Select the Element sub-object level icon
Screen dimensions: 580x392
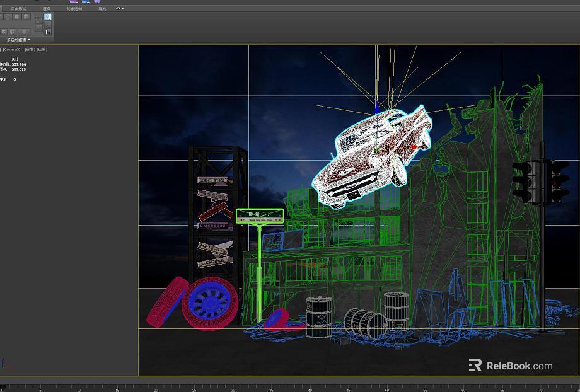pyautogui.click(x=25, y=16)
